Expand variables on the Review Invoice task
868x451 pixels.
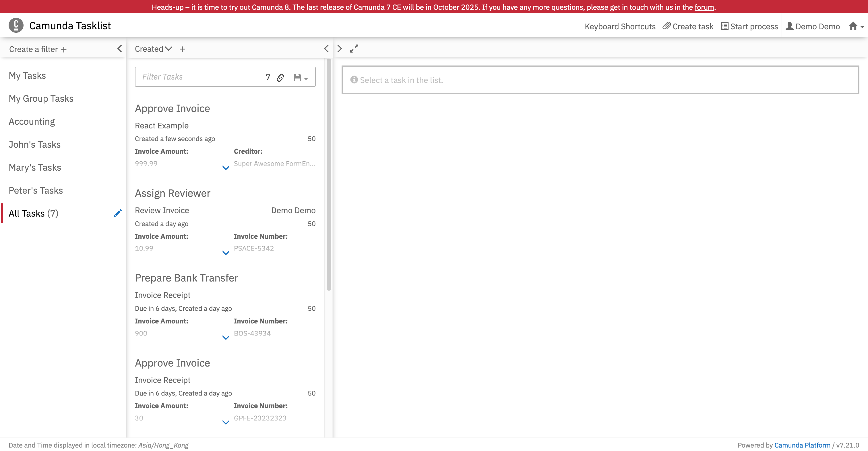[x=225, y=253]
